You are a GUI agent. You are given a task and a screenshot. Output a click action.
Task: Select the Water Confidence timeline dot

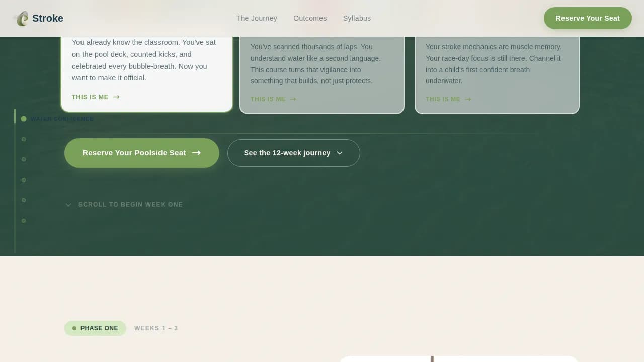(23, 119)
